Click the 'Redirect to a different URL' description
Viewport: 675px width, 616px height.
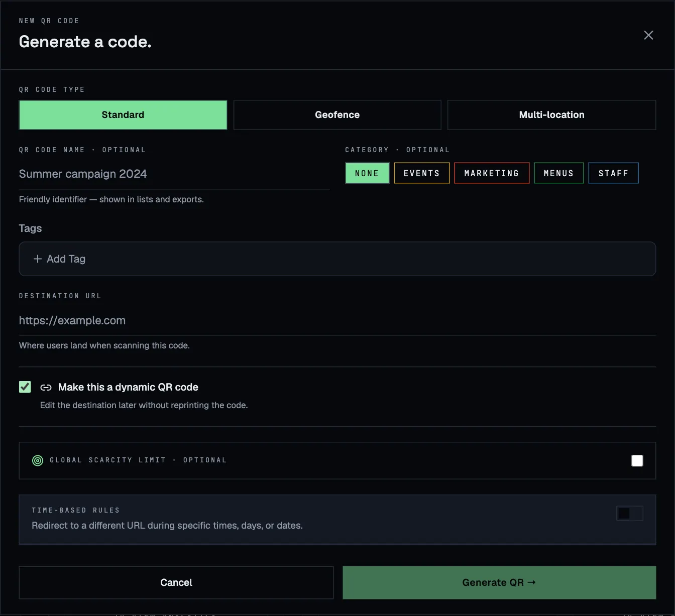click(x=167, y=526)
